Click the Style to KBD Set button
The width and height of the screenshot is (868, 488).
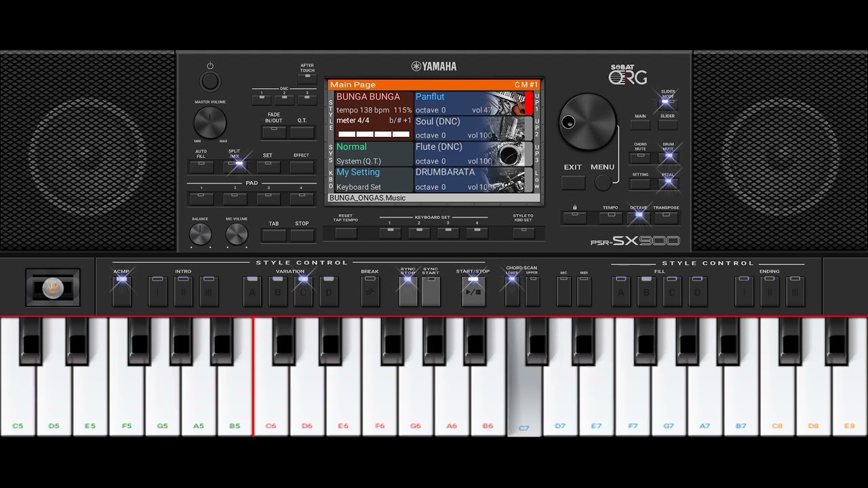[523, 232]
